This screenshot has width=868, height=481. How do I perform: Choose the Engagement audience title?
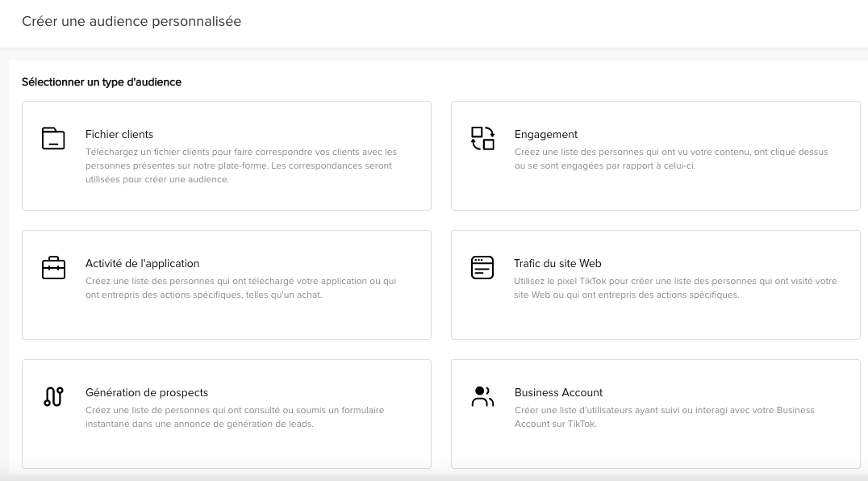tap(546, 135)
